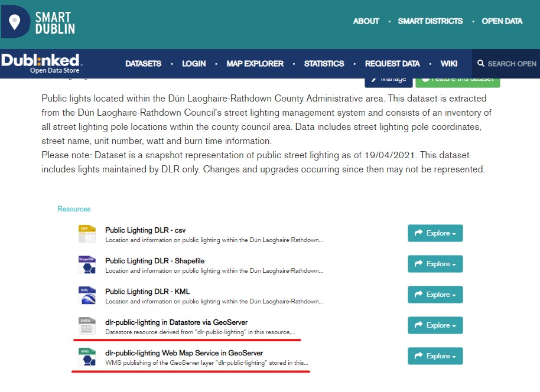
Task: Click the search magnifier icon
Action: tap(481, 64)
